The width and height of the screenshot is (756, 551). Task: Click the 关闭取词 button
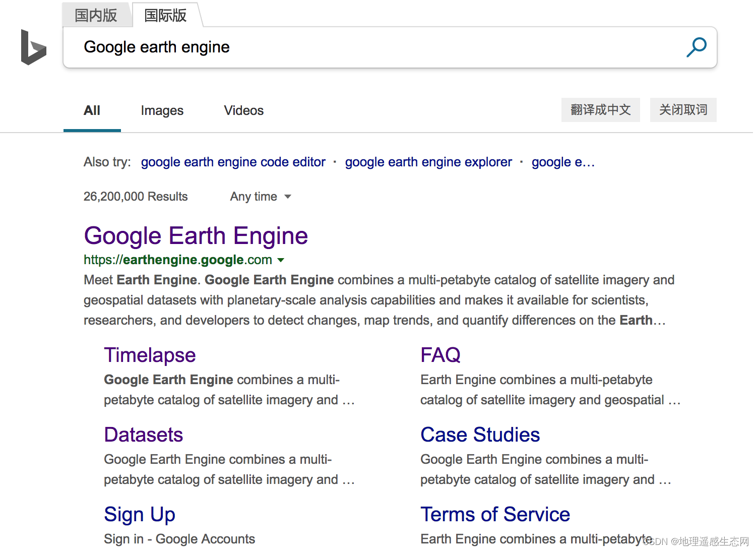(x=683, y=110)
